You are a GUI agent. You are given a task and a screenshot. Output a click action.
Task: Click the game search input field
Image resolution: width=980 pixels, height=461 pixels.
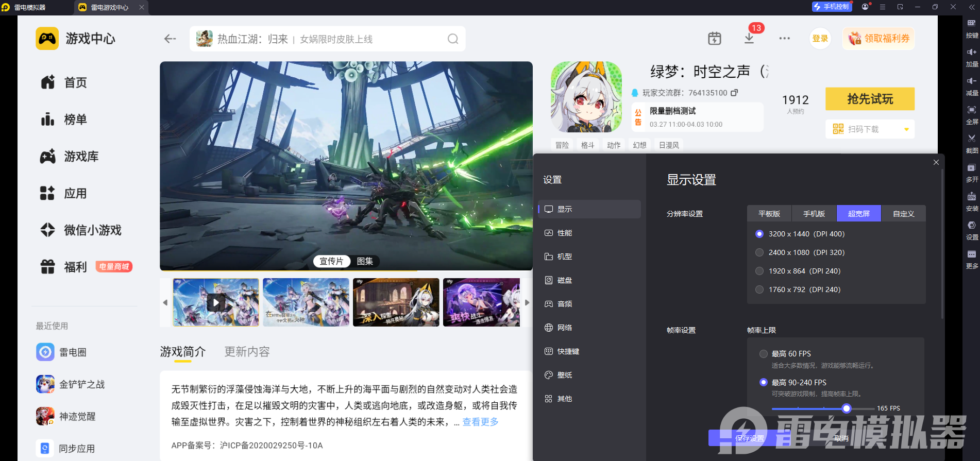coord(328,39)
